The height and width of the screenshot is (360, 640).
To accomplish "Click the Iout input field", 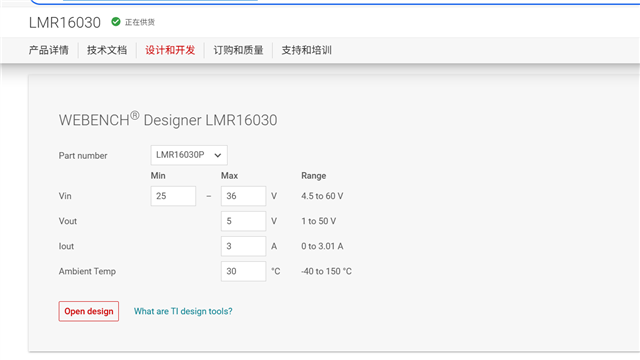I will [244, 246].
